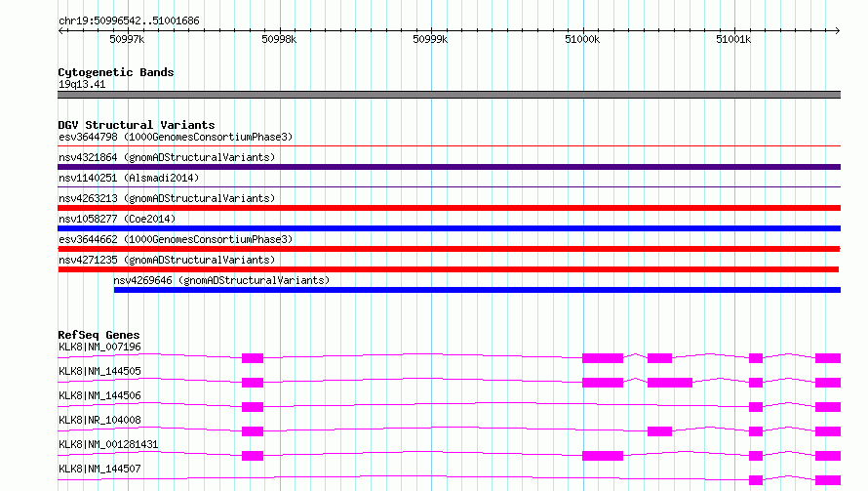Click the gray 19q13.41 cytogenetic band bar
868x491 pixels.
(449, 95)
